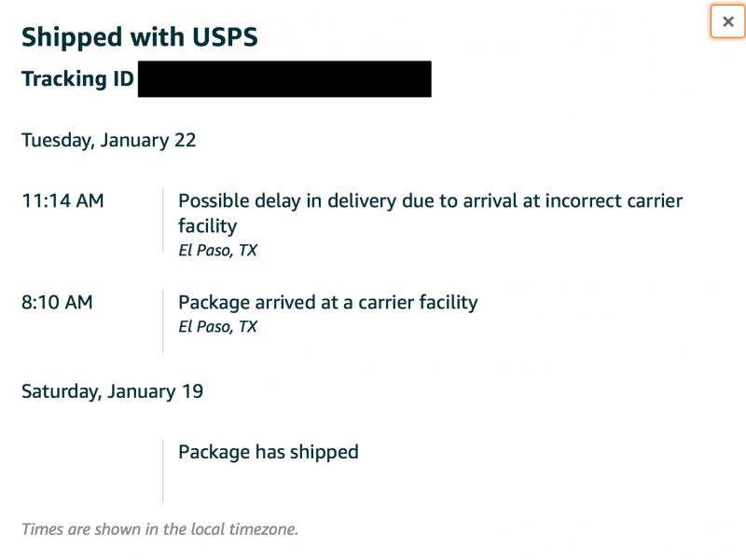Click the "Tracking ID" label

(x=77, y=79)
